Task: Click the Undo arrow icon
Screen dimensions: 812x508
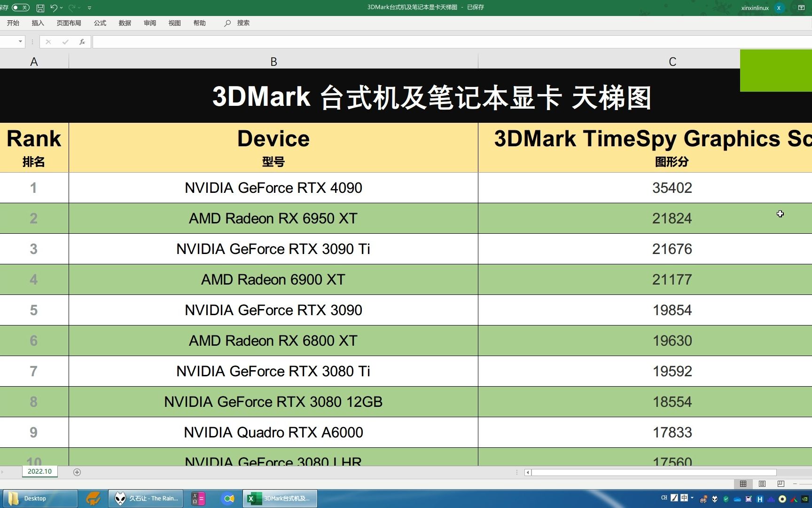Action: [x=54, y=8]
